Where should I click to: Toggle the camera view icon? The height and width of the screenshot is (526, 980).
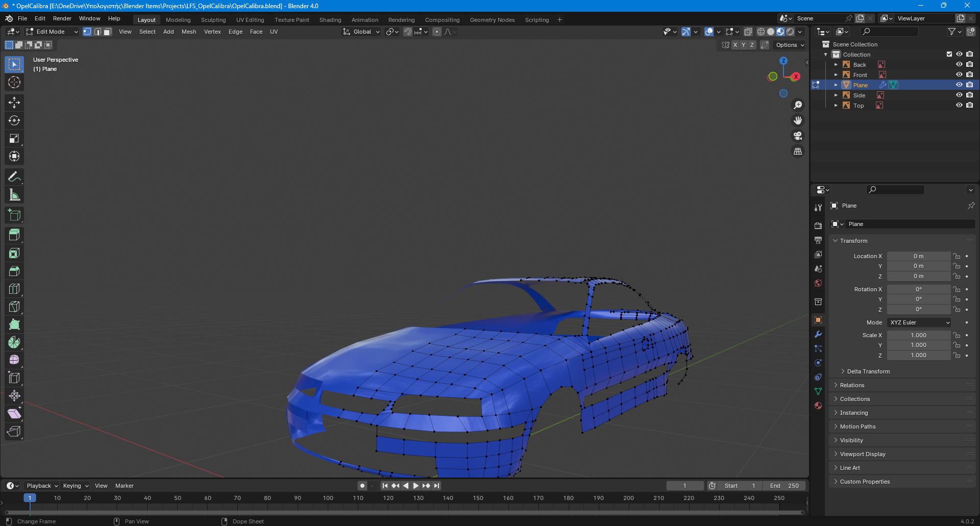click(x=798, y=136)
